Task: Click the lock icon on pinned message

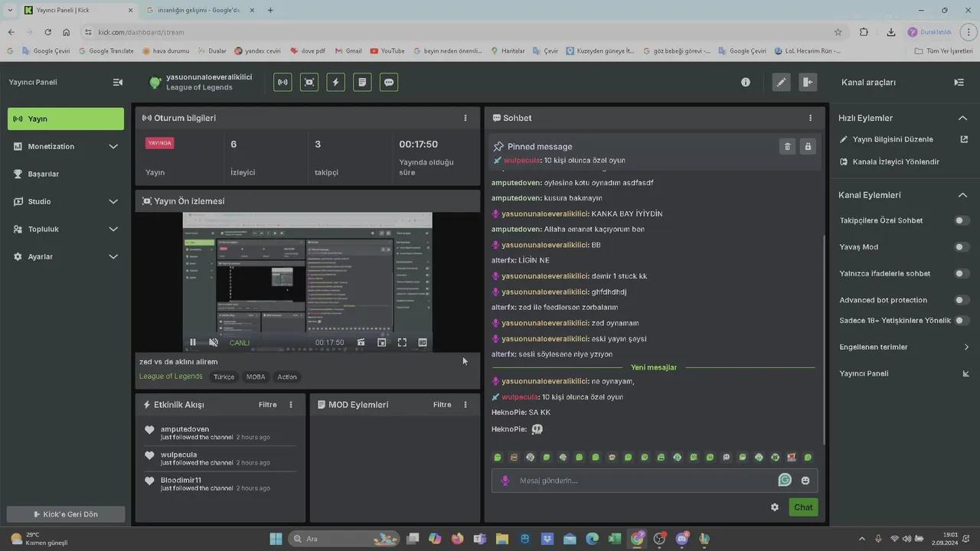Action: pyautogui.click(x=807, y=146)
